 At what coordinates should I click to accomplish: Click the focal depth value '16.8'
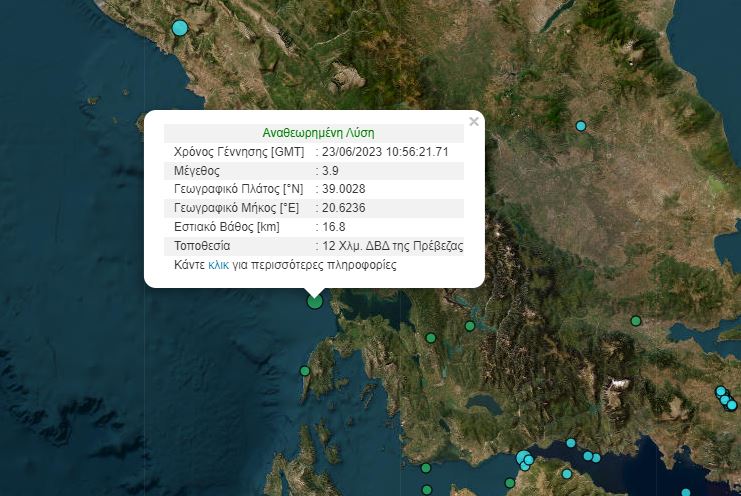[334, 227]
